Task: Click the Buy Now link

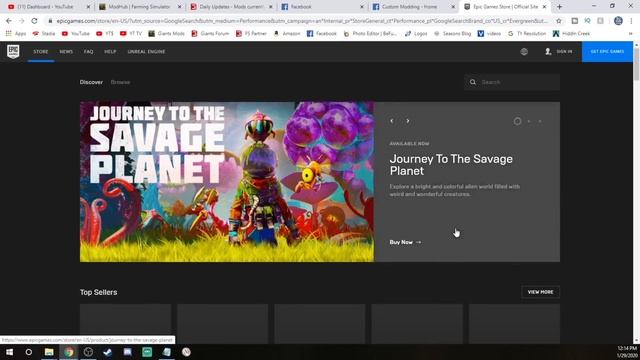Action: [405, 242]
